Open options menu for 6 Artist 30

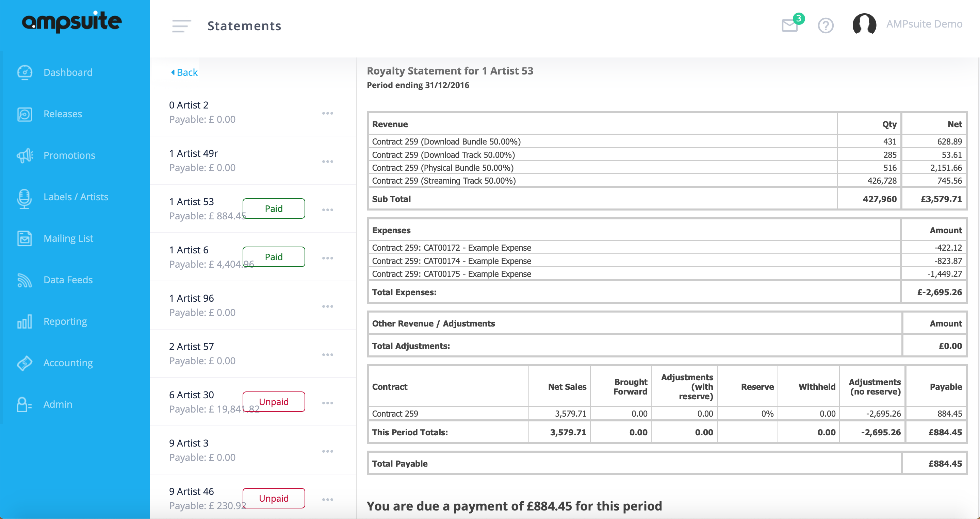(328, 403)
